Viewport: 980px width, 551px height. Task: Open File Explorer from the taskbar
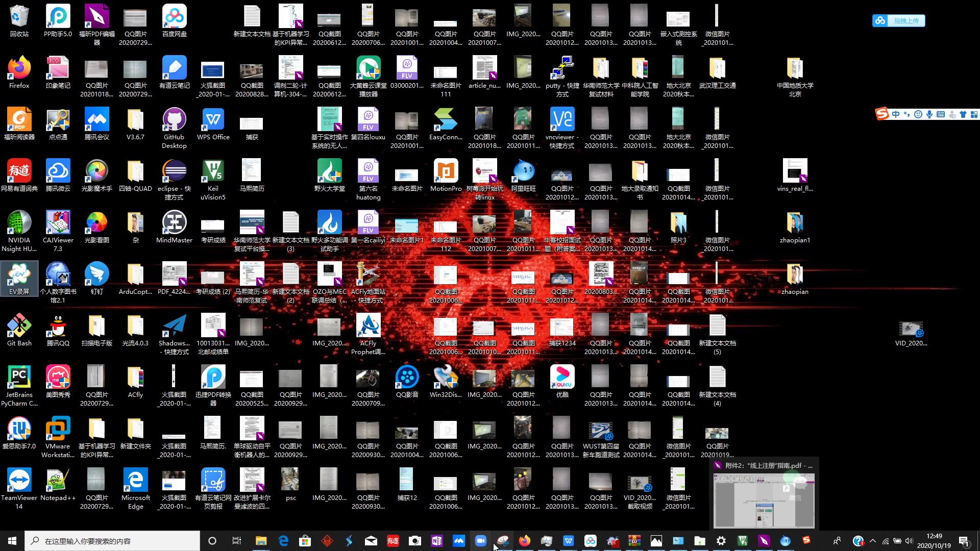pos(261,541)
